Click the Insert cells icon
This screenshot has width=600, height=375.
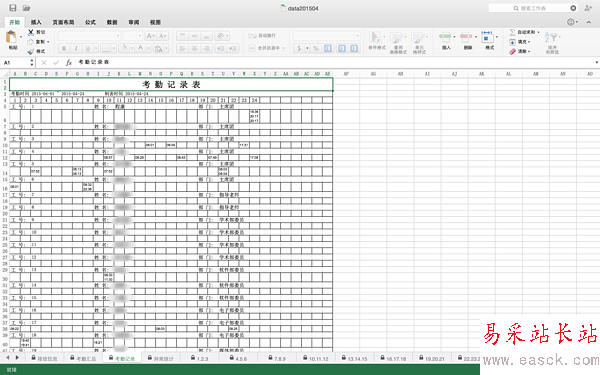445,37
